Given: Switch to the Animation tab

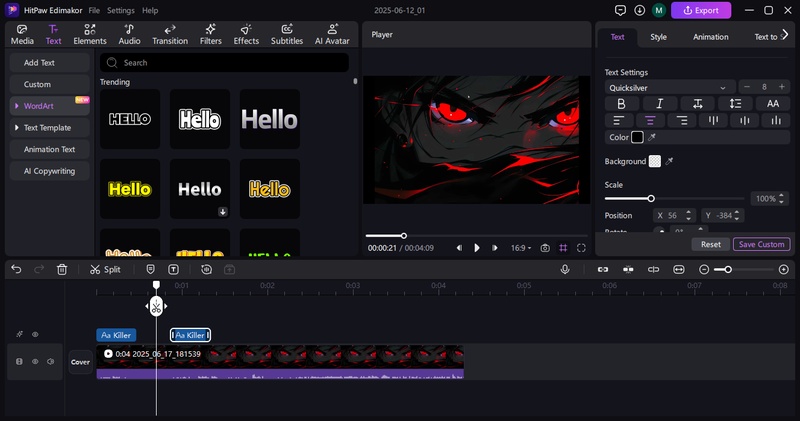Looking at the screenshot, I should pyautogui.click(x=710, y=37).
